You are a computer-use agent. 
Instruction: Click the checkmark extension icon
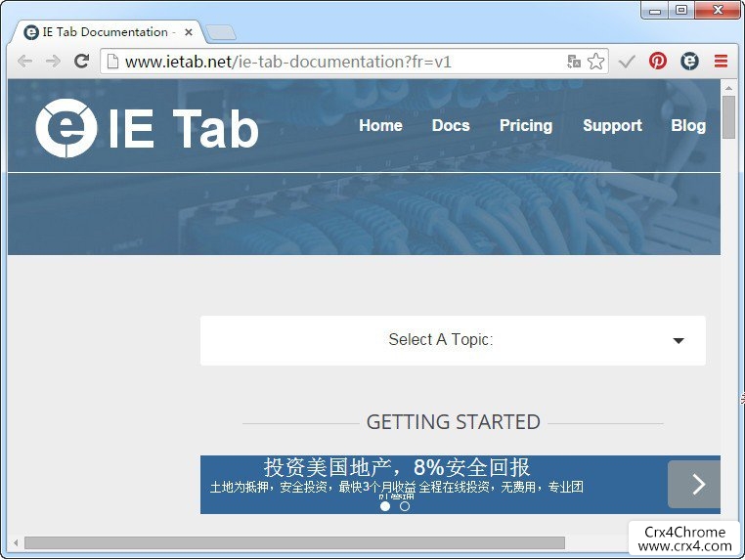coord(627,62)
